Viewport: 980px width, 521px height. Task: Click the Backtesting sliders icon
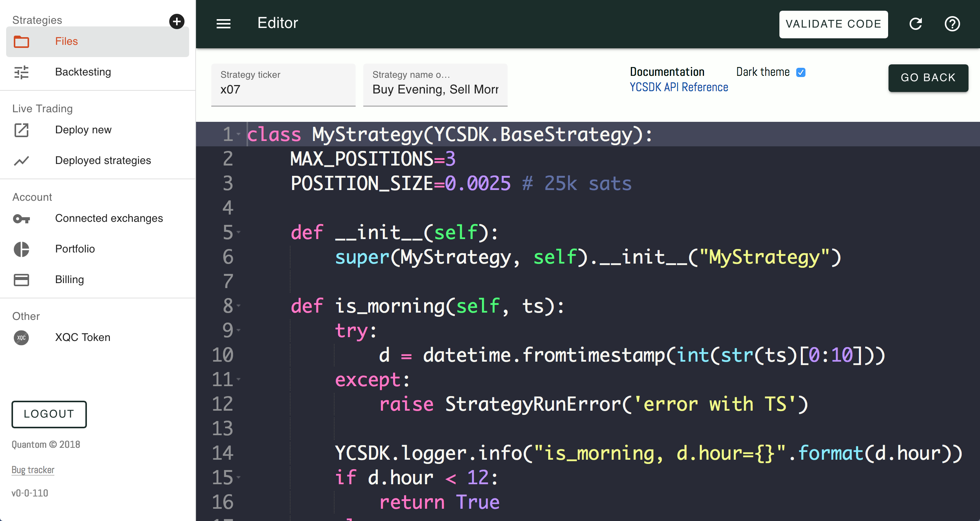pyautogui.click(x=21, y=72)
